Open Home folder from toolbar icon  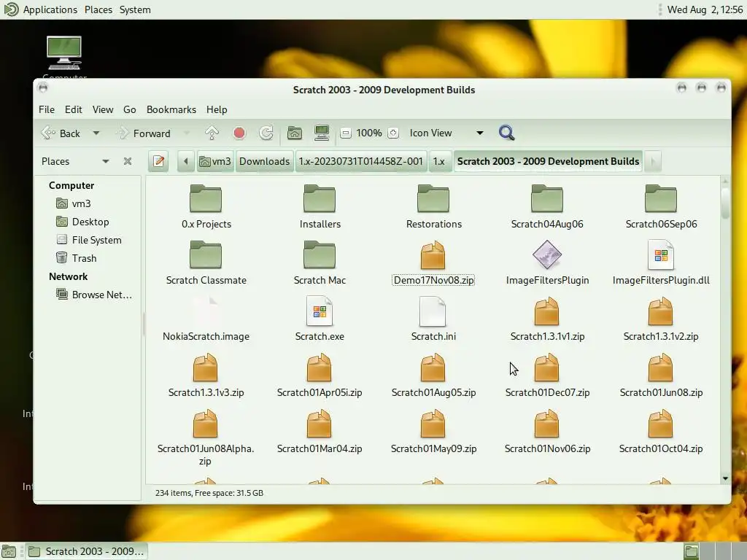coord(295,133)
